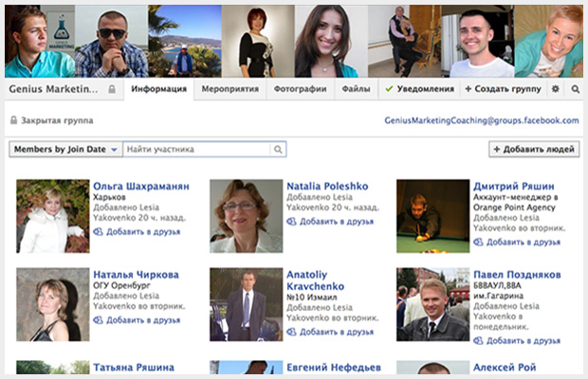Click the search icon in member search box
The image size is (588, 379).
278,150
